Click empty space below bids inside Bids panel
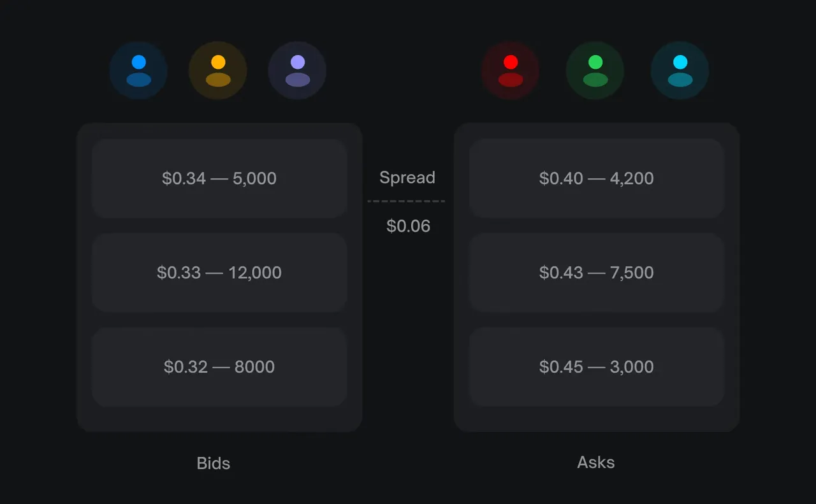This screenshot has height=504, width=816. (x=219, y=419)
